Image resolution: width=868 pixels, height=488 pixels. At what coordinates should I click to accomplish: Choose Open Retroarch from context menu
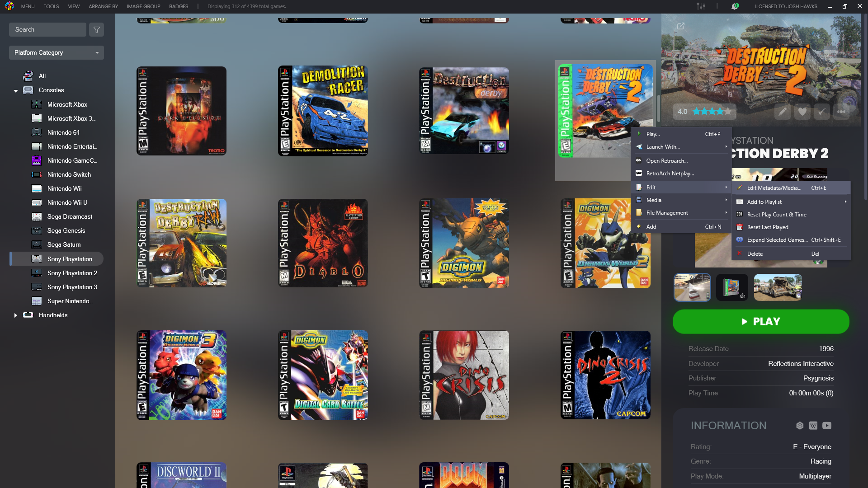tap(682, 161)
